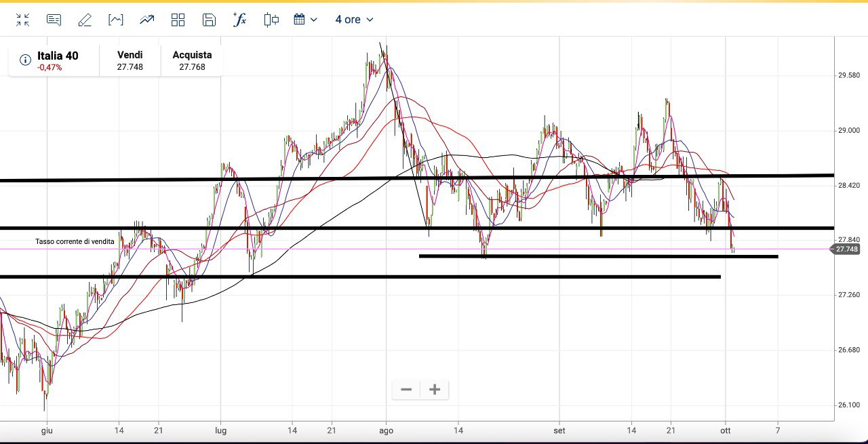Open the calendar date range dropdown
Image resolution: width=868 pixels, height=444 pixels.
300,20
